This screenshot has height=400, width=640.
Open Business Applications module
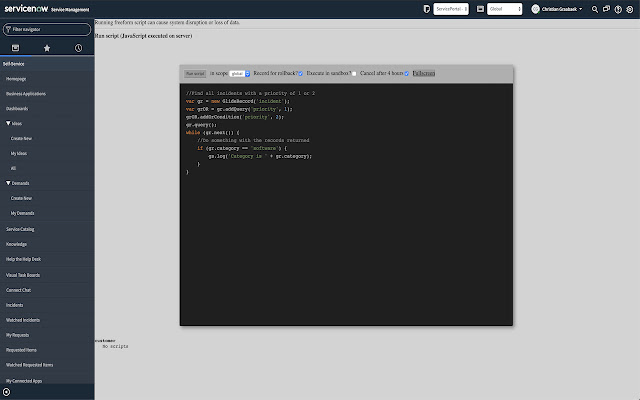tap(26, 94)
